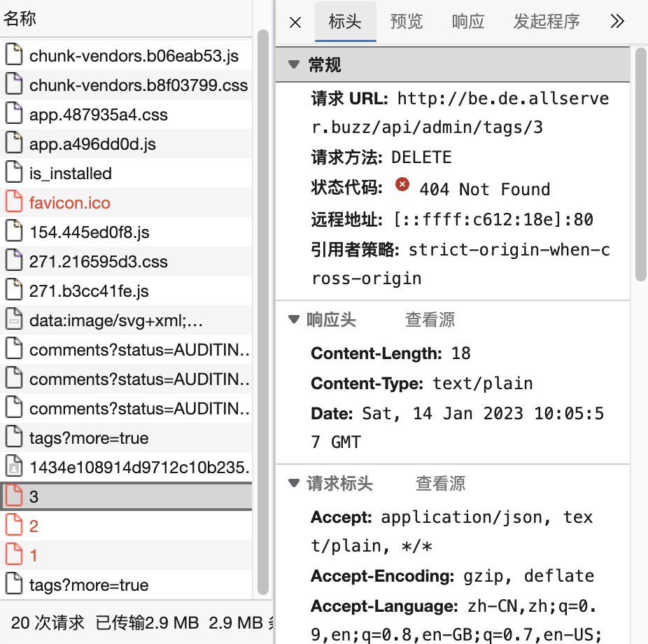Select the app.487935a4.css request
648x644 pixels.
coord(126,114)
